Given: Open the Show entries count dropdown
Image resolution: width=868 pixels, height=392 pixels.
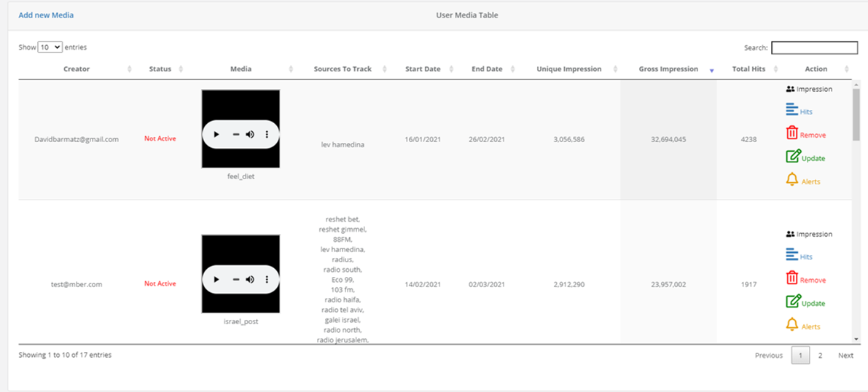Looking at the screenshot, I should [50, 47].
